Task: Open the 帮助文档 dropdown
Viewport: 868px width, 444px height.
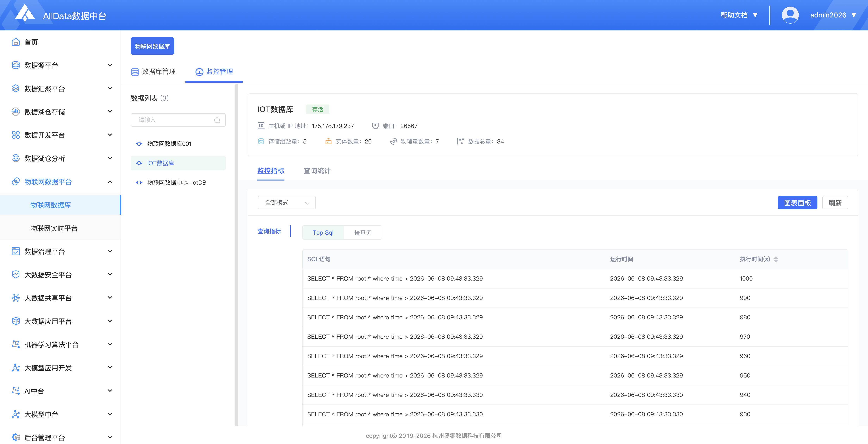Action: tap(739, 15)
